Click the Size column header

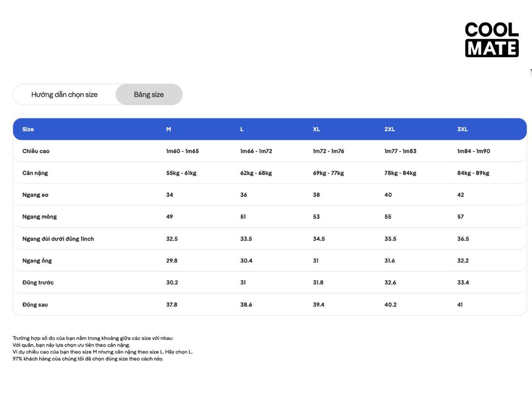[x=28, y=129]
